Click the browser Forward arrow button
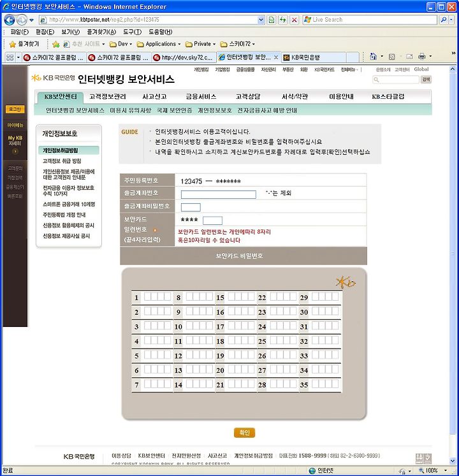459x476 pixels. [22, 20]
